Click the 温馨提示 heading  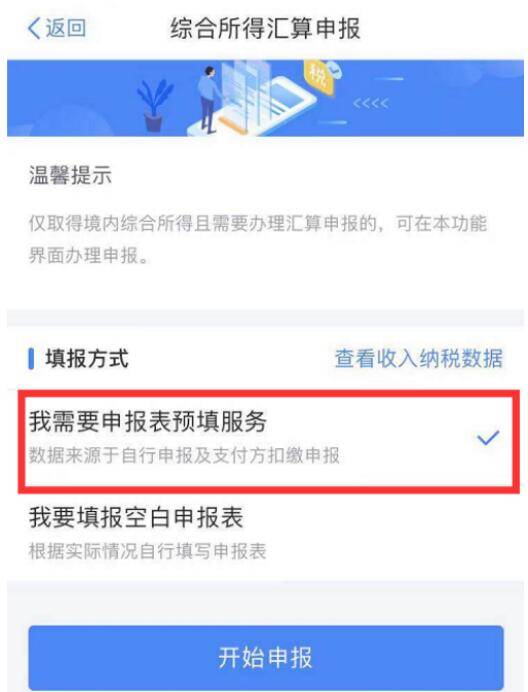pos(70,175)
